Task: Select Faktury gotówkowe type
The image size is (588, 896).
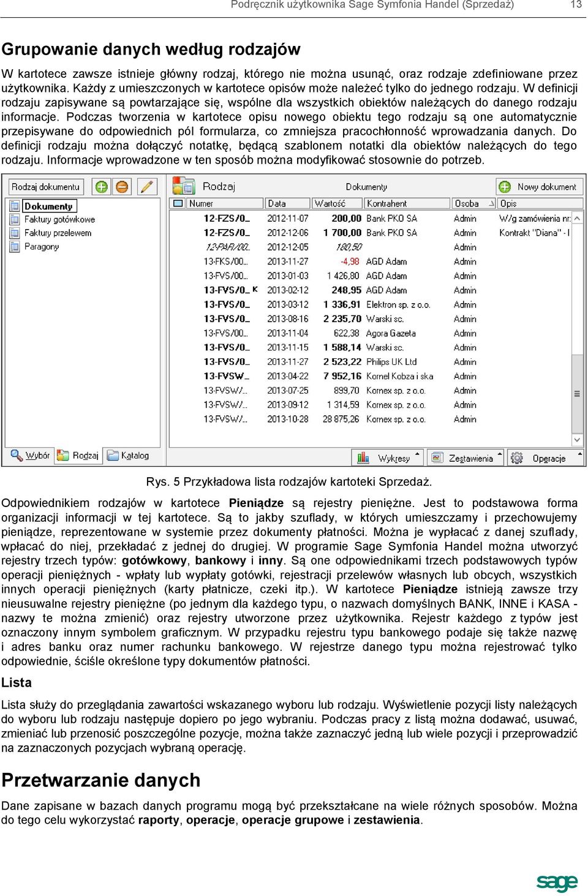Action: (x=59, y=219)
